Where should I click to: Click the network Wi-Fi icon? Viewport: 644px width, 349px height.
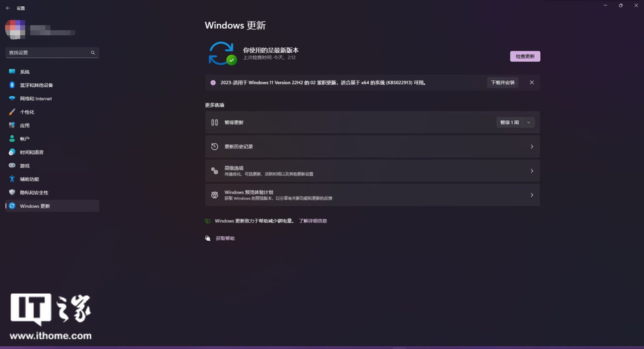tap(12, 98)
